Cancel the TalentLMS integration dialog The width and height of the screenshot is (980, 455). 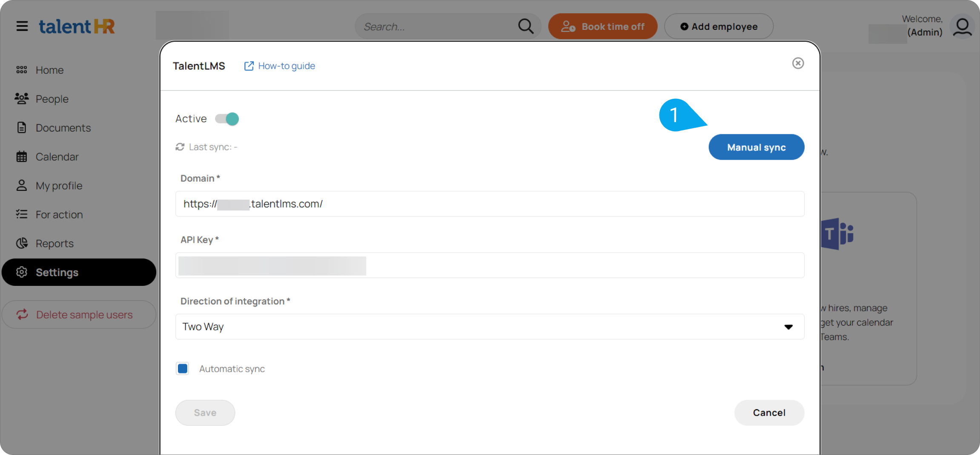point(769,413)
